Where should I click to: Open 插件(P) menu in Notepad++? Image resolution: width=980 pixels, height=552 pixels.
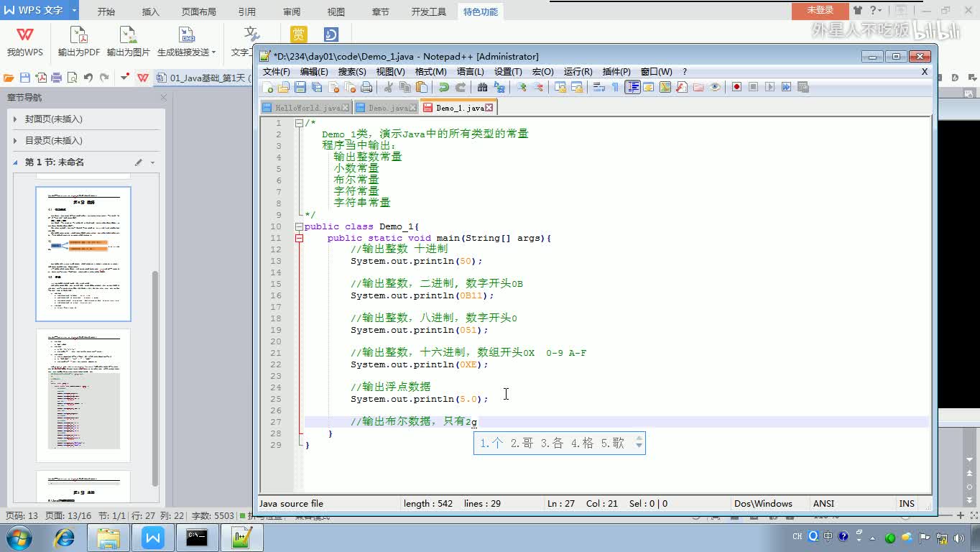pos(616,72)
